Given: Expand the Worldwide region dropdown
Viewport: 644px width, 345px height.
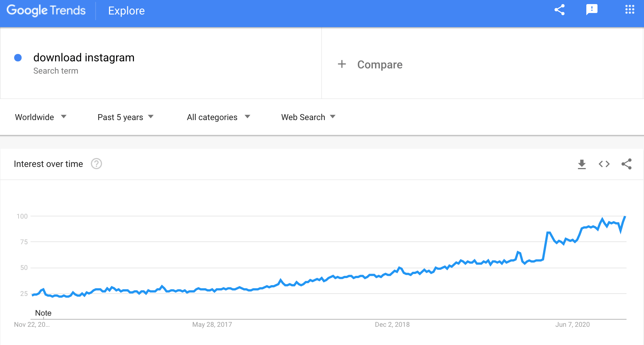Looking at the screenshot, I should click(x=41, y=117).
